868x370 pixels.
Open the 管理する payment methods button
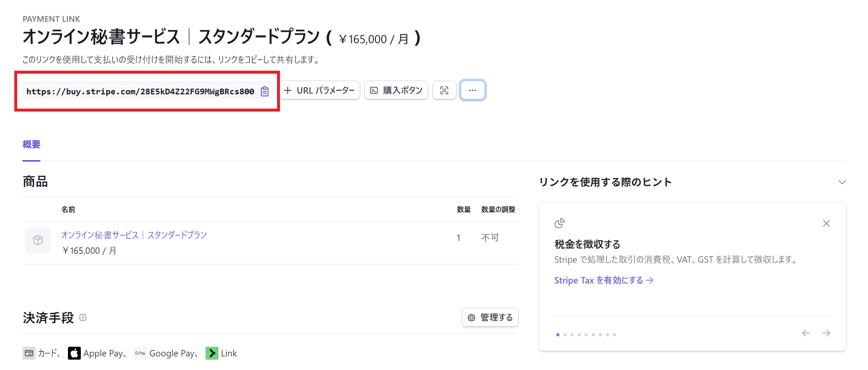click(x=490, y=317)
